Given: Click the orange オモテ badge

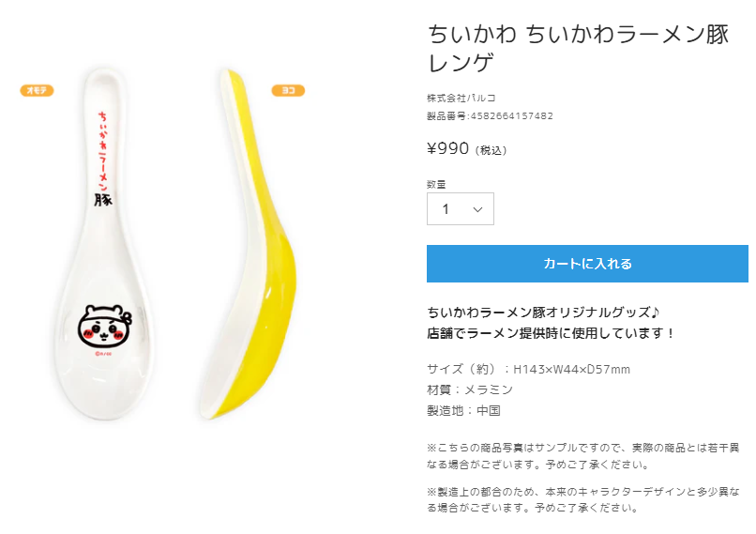Looking at the screenshot, I should click(x=37, y=90).
